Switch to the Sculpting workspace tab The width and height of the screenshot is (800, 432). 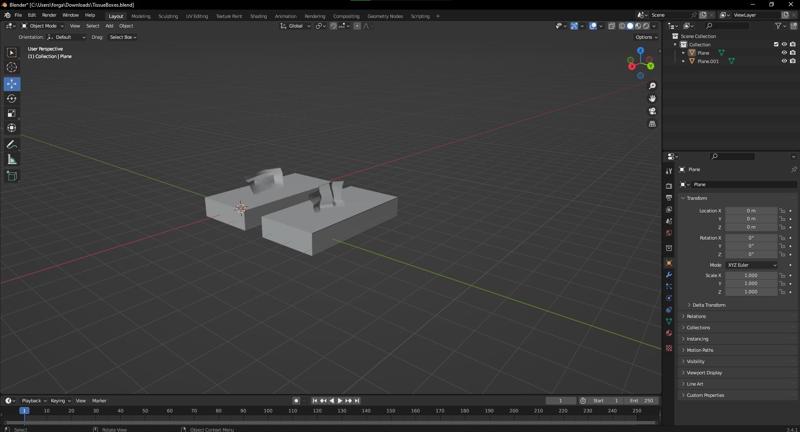coord(168,16)
